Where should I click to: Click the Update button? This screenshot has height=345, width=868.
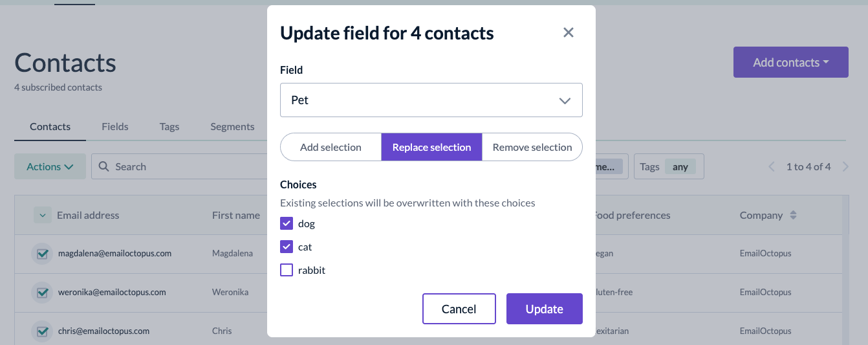tap(545, 309)
